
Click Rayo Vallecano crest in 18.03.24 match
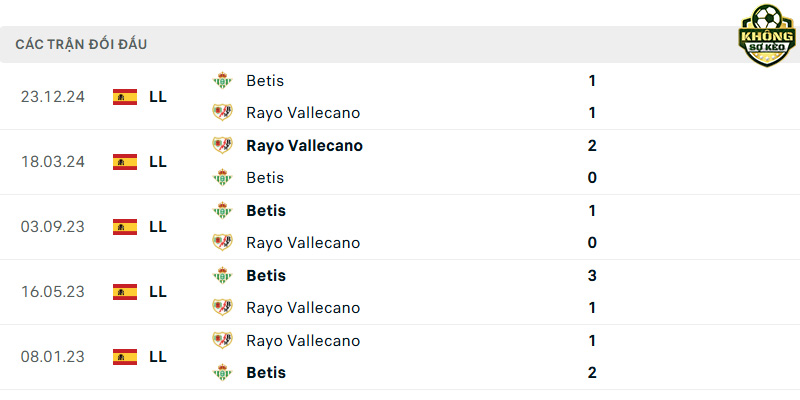[x=222, y=145]
